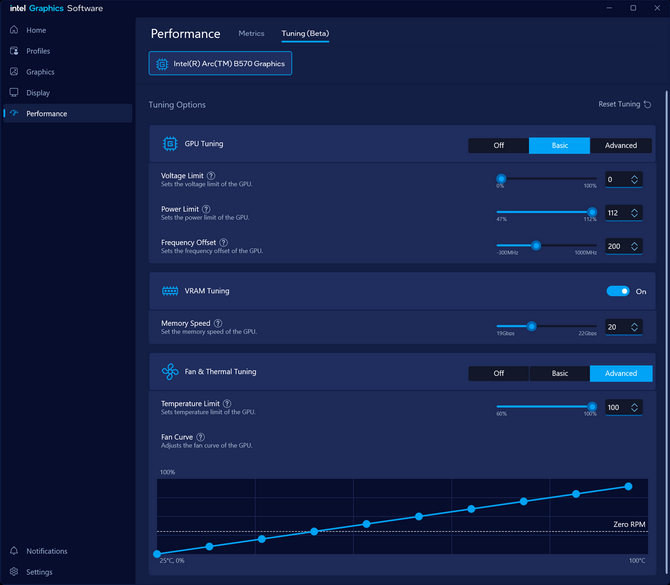Viewport: 670px width, 585px height.
Task: Click the Power Limit slider handle
Action: click(x=592, y=212)
